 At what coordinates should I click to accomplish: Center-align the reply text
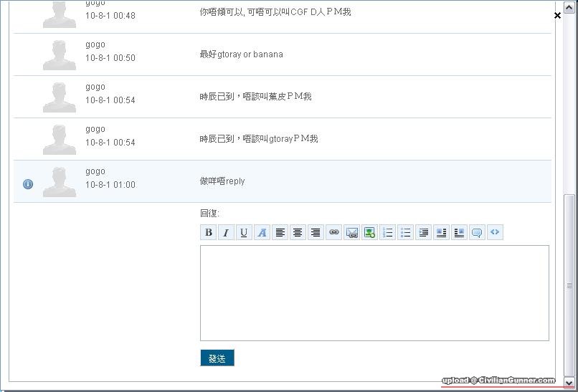298,232
